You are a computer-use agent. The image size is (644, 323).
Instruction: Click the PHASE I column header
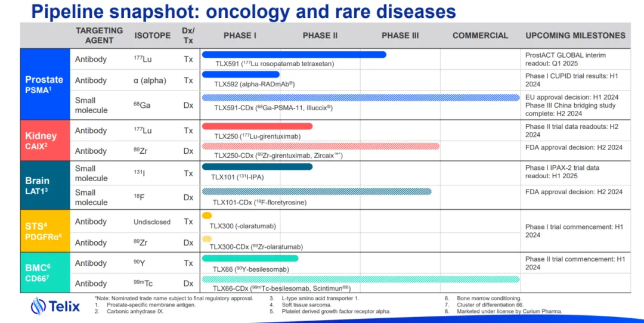click(x=240, y=36)
